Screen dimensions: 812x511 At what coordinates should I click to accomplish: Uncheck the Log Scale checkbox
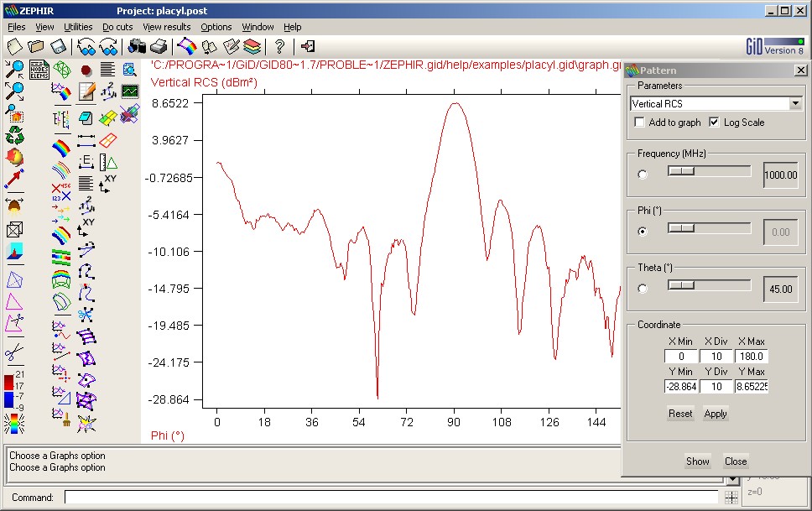(x=714, y=123)
